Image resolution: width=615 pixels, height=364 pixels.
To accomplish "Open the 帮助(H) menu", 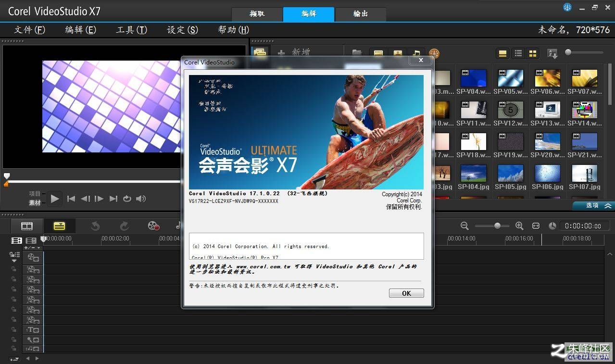I will 233,30.
